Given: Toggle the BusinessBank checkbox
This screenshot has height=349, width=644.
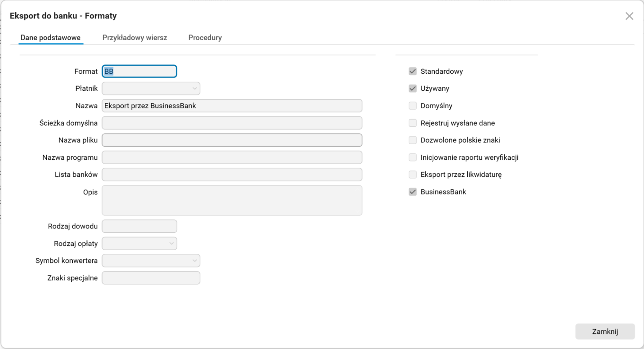Looking at the screenshot, I should pyautogui.click(x=412, y=192).
